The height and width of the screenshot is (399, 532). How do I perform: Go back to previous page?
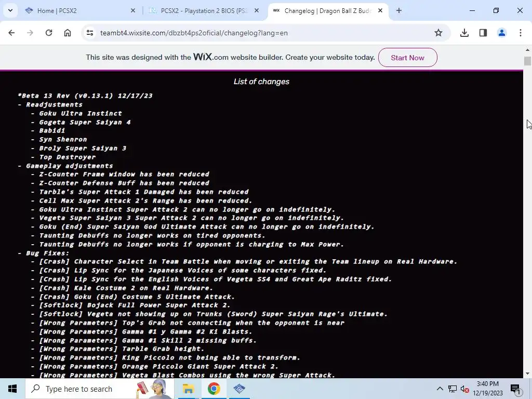11,33
